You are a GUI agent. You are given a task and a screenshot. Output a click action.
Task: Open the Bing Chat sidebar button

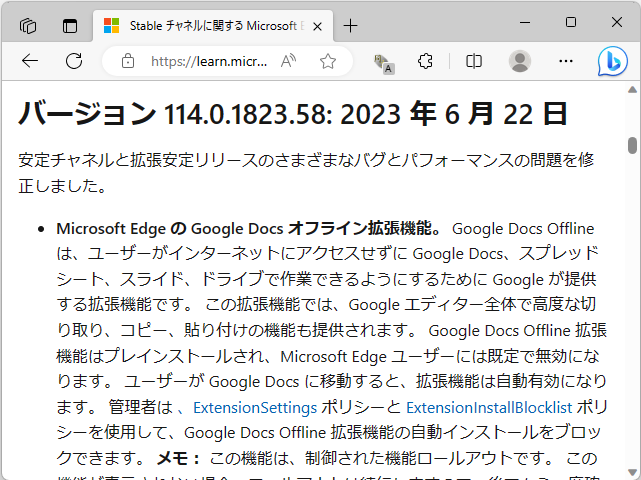pyautogui.click(x=612, y=61)
